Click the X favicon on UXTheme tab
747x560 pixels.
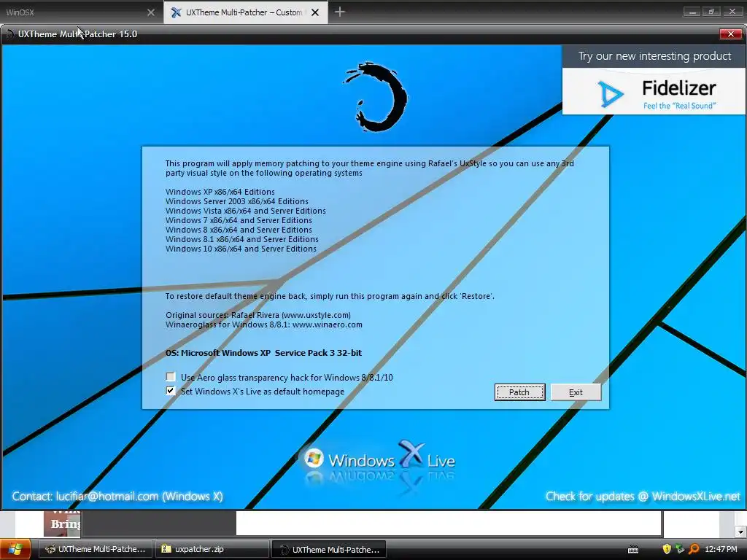point(176,12)
